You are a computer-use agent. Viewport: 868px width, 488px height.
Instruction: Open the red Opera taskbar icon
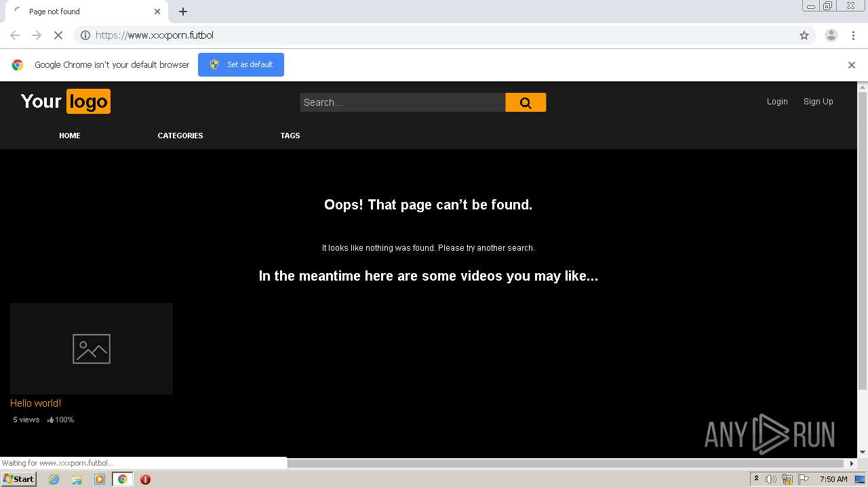tap(145, 479)
